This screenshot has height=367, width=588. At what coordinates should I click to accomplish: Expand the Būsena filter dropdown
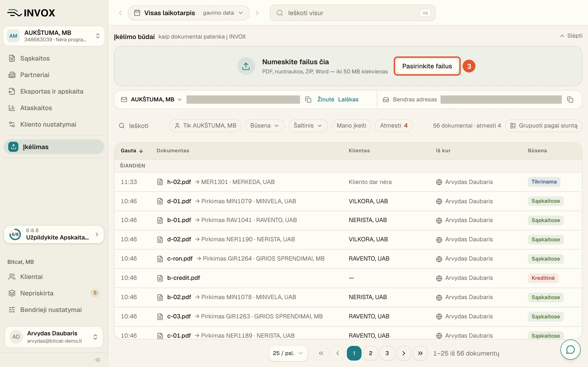pos(265,125)
